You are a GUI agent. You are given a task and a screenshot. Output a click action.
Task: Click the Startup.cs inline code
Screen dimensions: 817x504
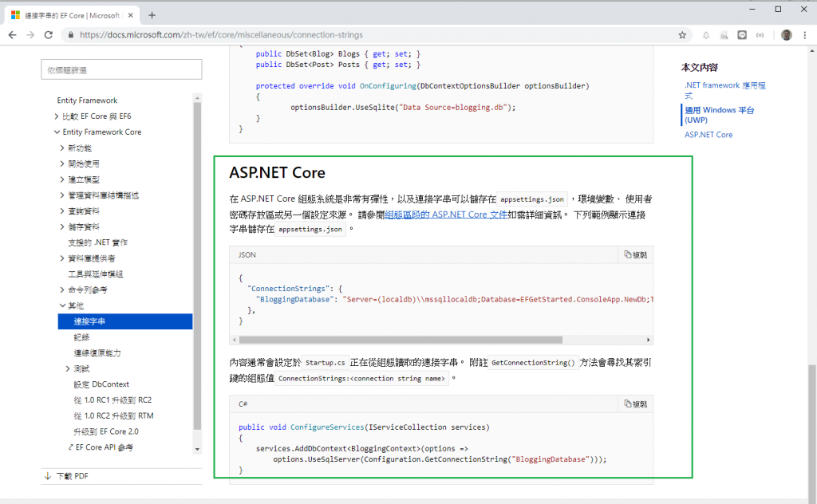pos(326,362)
